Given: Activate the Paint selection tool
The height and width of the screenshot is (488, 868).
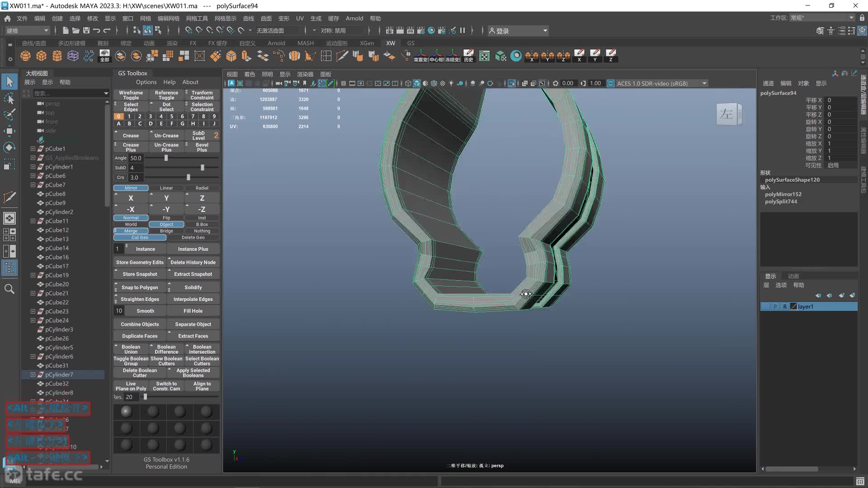Looking at the screenshot, I should (9, 114).
